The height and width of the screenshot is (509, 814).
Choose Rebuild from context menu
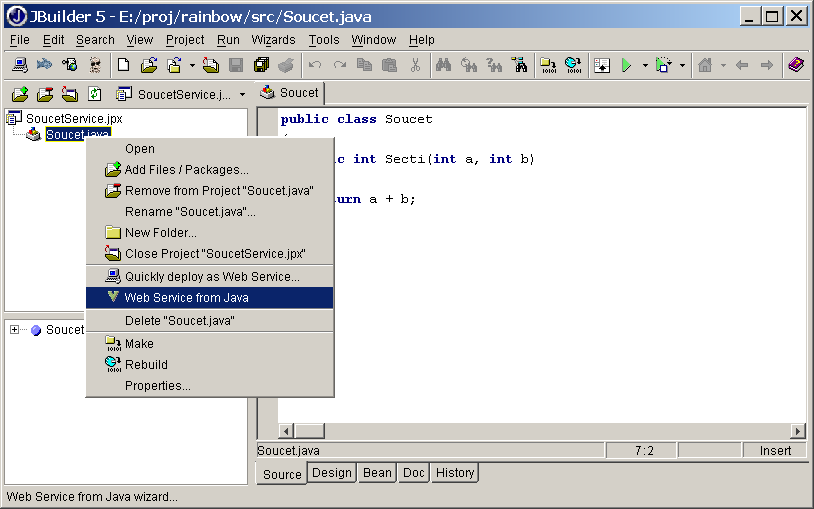[x=210, y=365]
